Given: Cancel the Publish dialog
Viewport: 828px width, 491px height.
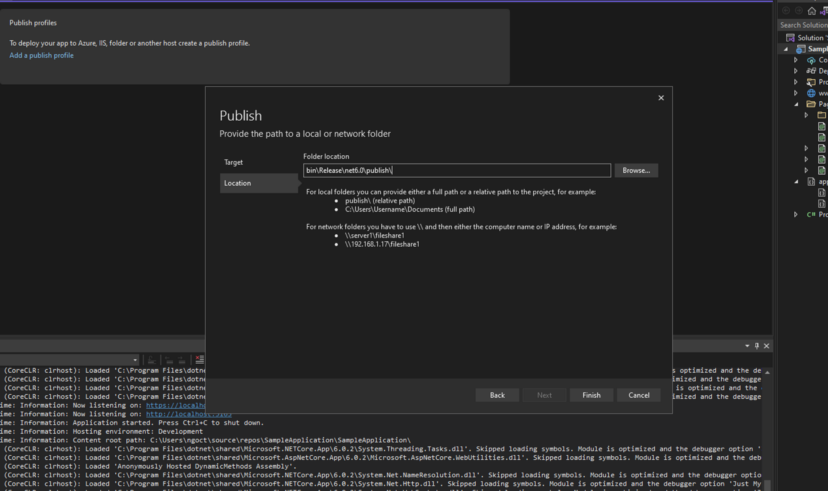Looking at the screenshot, I should pos(638,395).
